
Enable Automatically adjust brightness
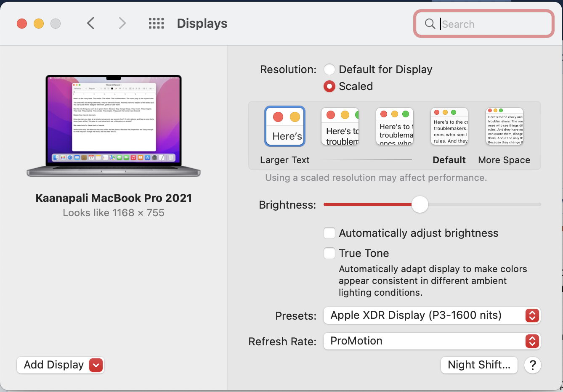[329, 233]
